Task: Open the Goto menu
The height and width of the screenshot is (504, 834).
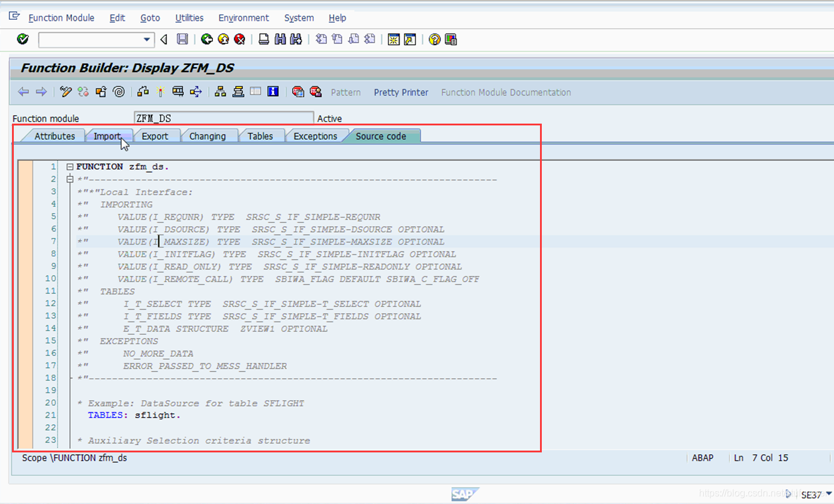Action: pos(150,18)
